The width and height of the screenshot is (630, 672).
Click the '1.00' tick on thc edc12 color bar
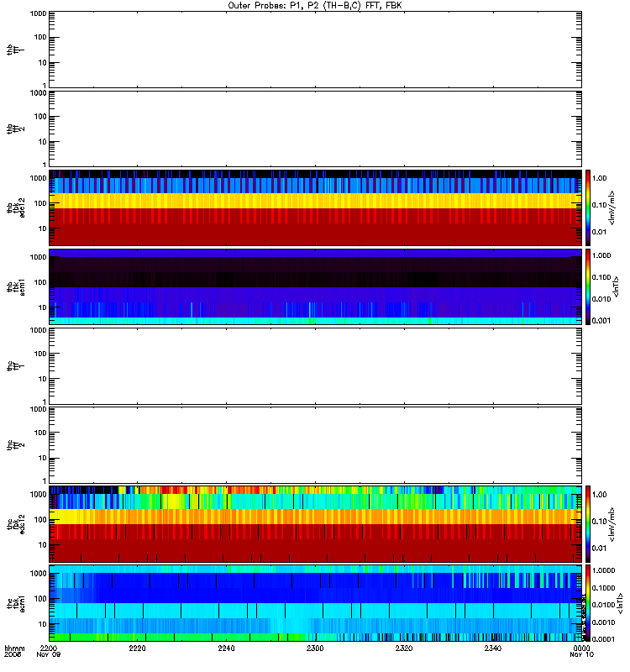[600, 494]
